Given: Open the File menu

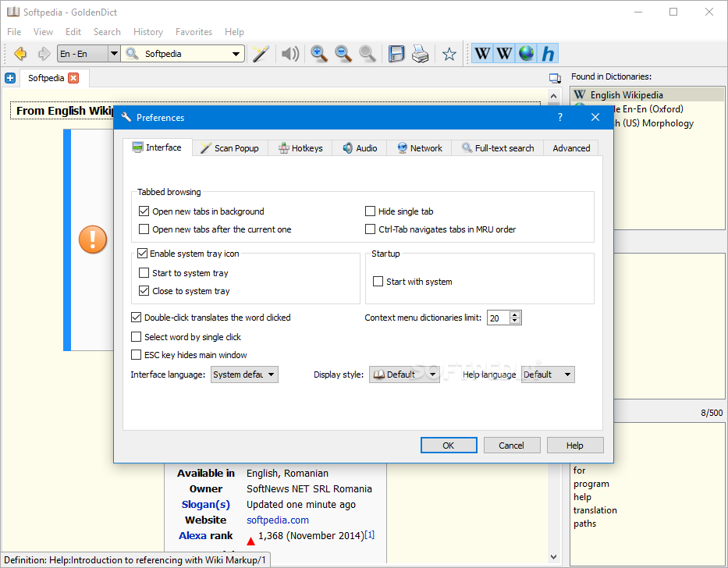Looking at the screenshot, I should (14, 31).
